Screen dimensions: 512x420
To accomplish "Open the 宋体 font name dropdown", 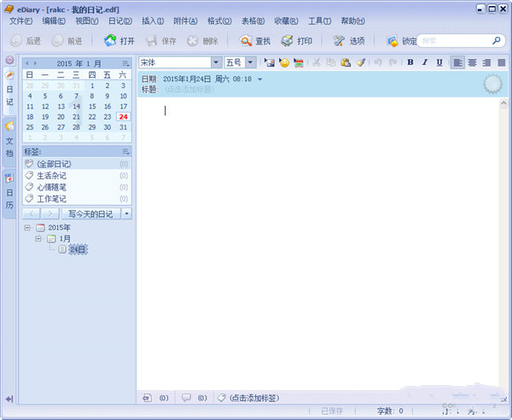I will coord(216,62).
